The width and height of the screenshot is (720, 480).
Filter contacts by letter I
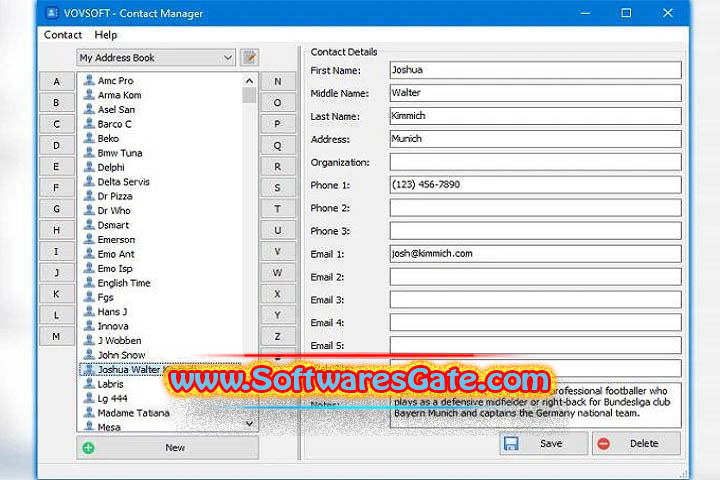tap(56, 252)
